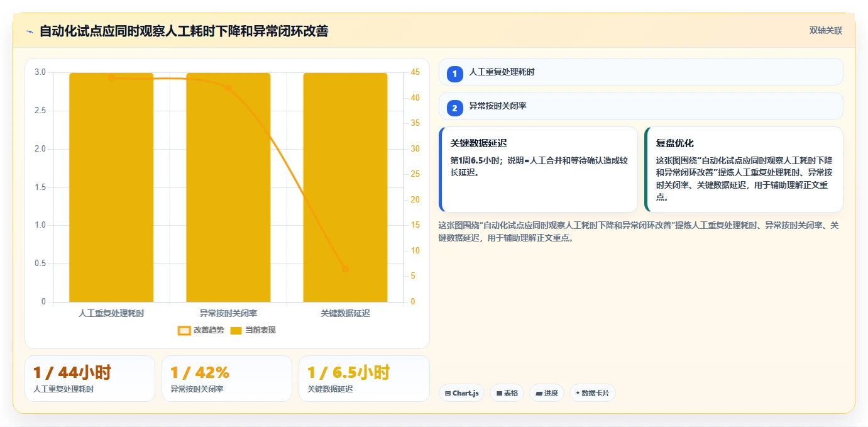Open the 1 / 42% stat card
This screenshot has height=427, width=868.
point(227,379)
